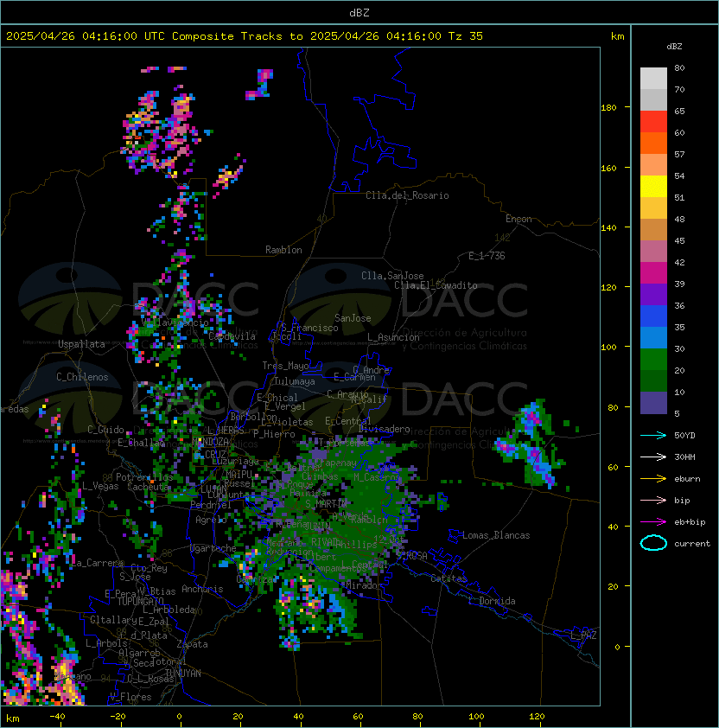Pick the light blue 30–35 dBZ swatch
Image resolution: width=719 pixels, height=728 pixels.
(x=653, y=337)
